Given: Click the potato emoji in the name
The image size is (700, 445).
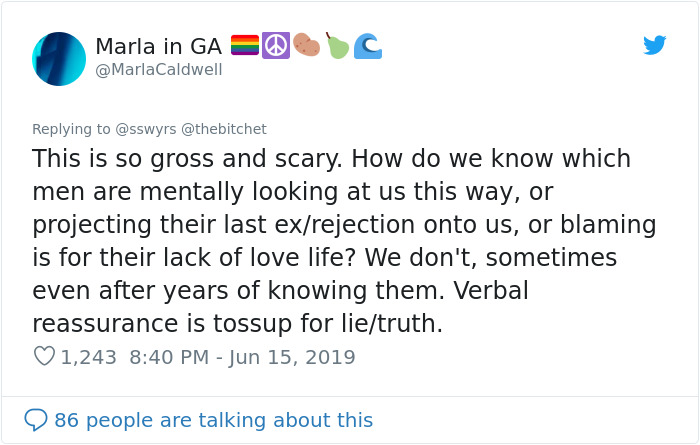Looking at the screenshot, I should [x=306, y=46].
